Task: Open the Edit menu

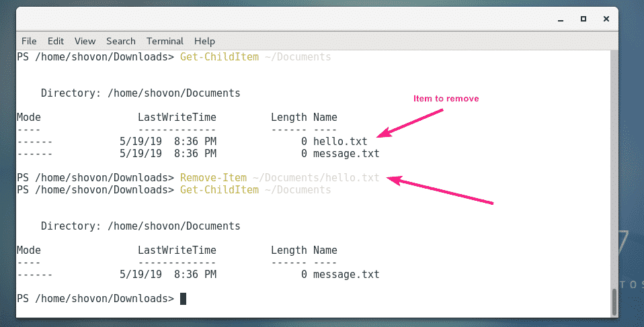Action: pos(56,41)
